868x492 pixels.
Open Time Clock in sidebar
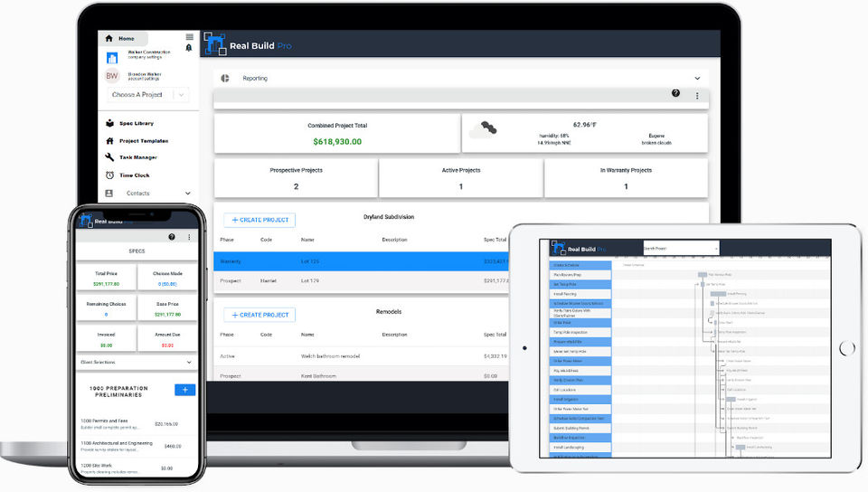[x=134, y=175]
